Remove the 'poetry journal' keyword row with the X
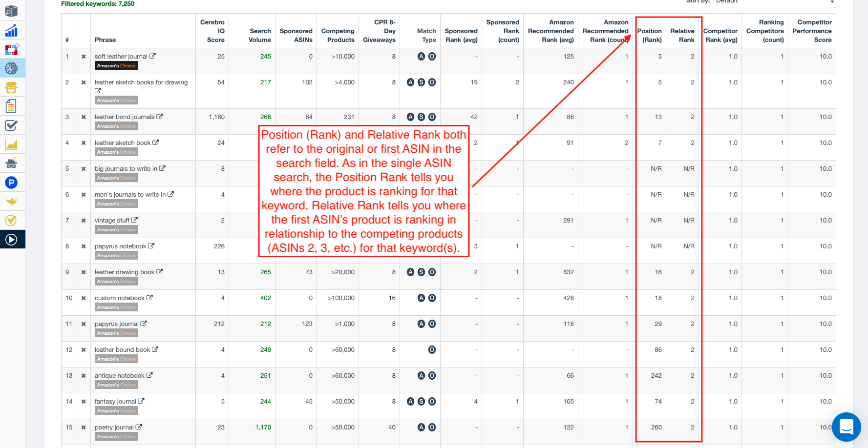This screenshot has width=868, height=448. tap(84, 428)
